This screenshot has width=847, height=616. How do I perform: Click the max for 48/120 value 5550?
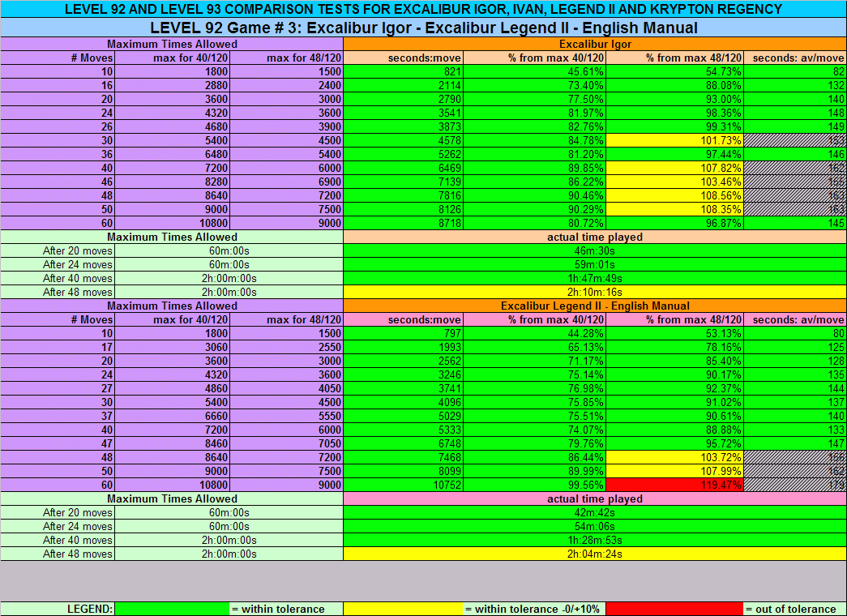click(x=286, y=416)
